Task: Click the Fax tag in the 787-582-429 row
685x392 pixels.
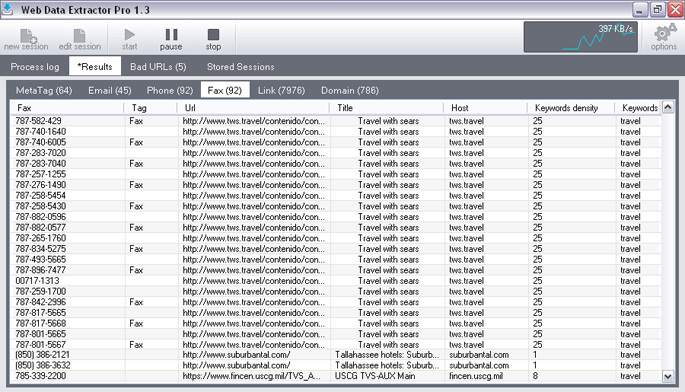Action: [136, 121]
